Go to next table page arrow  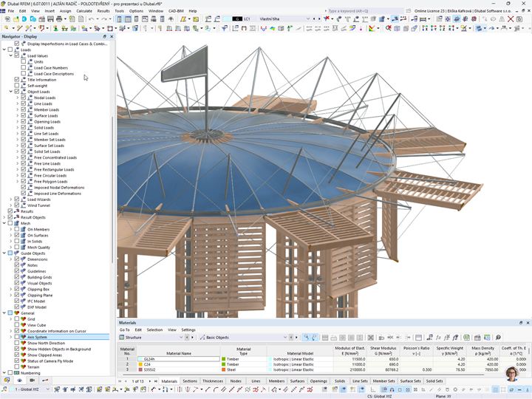click(149, 381)
